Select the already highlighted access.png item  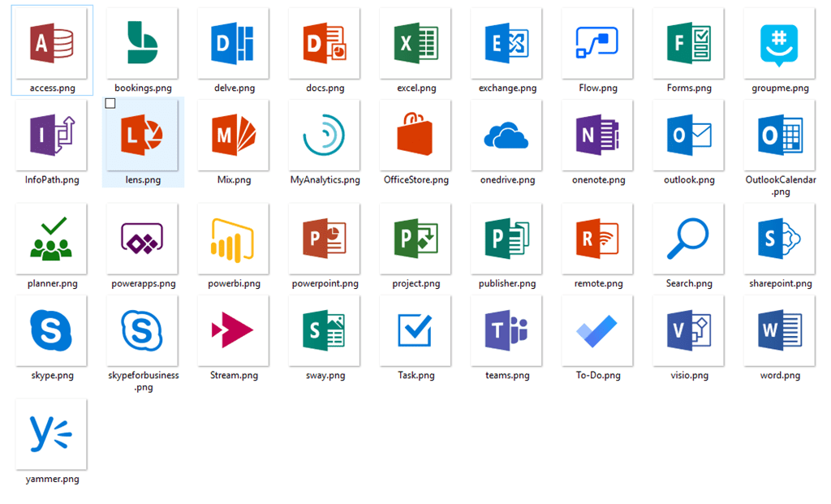coord(51,45)
